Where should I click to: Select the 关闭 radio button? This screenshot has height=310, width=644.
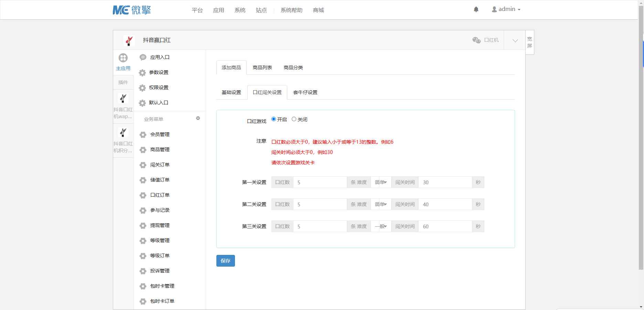pos(294,119)
